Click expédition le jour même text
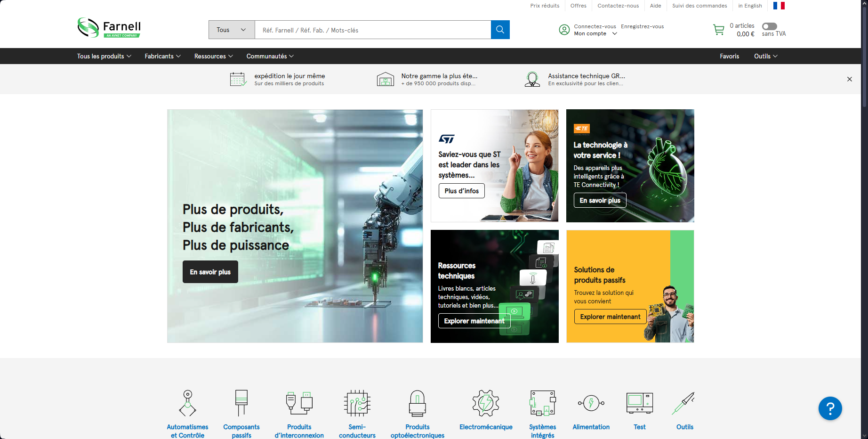Viewport: 868px width, 439px height. (289, 76)
